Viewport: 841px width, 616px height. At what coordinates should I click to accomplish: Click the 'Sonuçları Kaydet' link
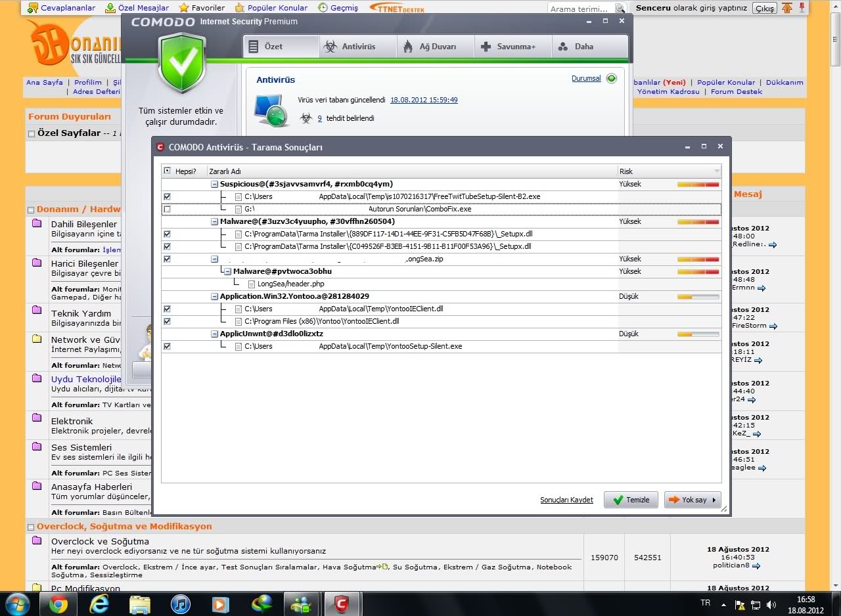tap(566, 500)
